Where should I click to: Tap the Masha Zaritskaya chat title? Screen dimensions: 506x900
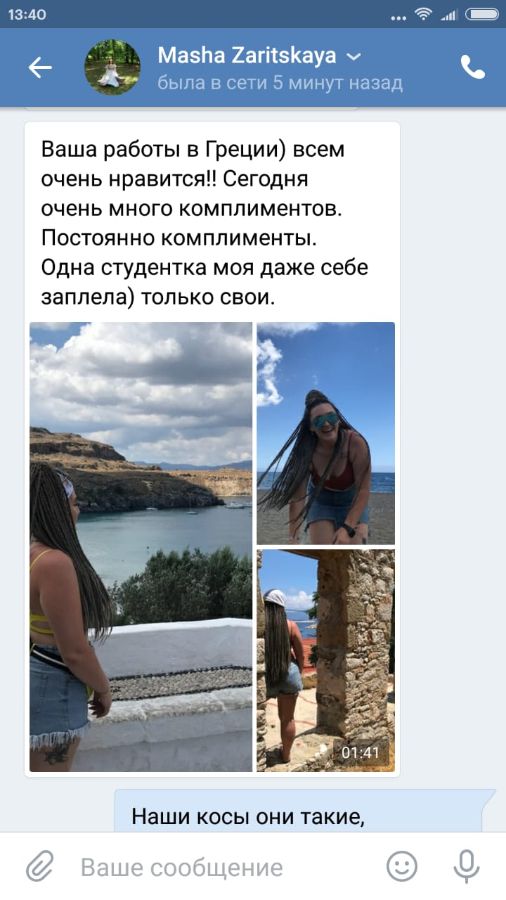[247, 56]
